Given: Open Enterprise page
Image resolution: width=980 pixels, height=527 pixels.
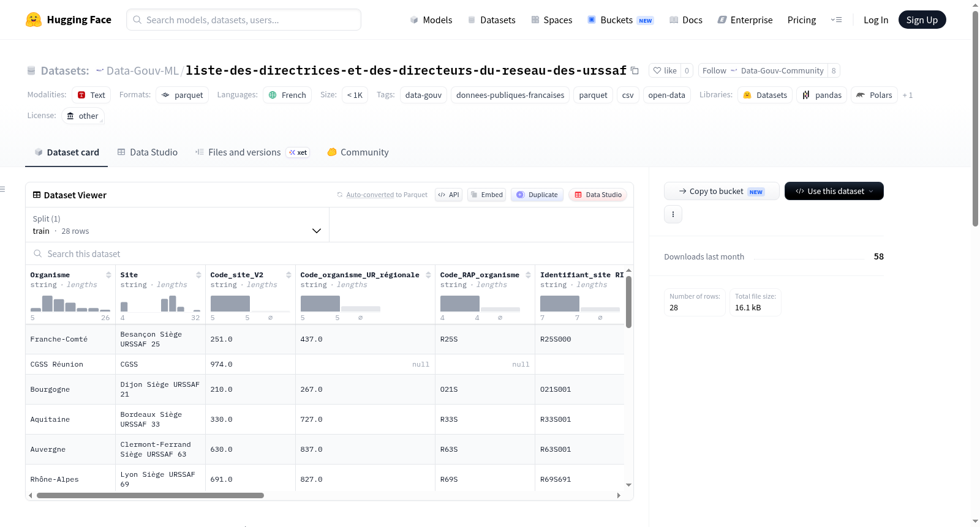Looking at the screenshot, I should [745, 20].
